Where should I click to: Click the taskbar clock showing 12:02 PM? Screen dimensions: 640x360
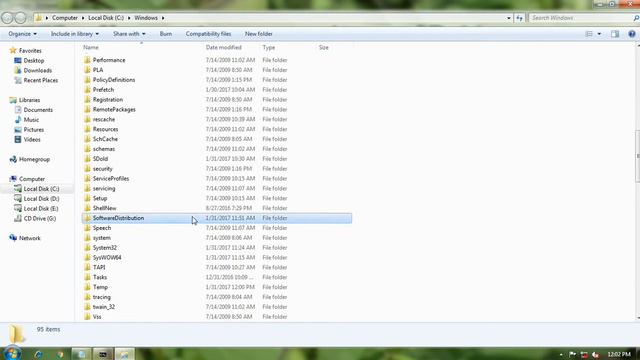coord(619,354)
